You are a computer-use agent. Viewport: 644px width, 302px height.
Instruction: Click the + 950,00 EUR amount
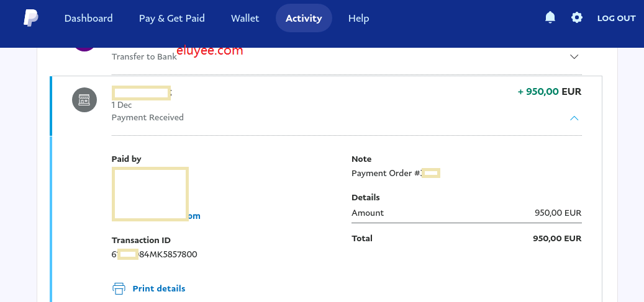point(549,92)
